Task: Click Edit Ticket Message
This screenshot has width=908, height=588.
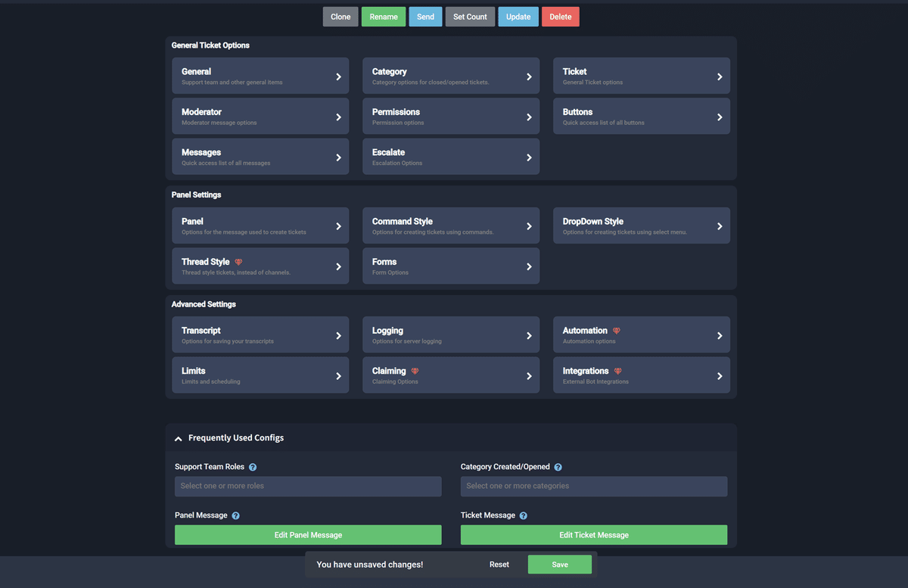Action: pyautogui.click(x=594, y=534)
